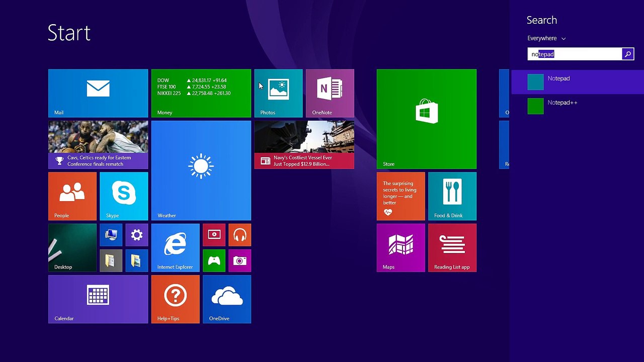
Task: Open the Documents folder tile with gray background
Action: pyautogui.click(x=111, y=260)
